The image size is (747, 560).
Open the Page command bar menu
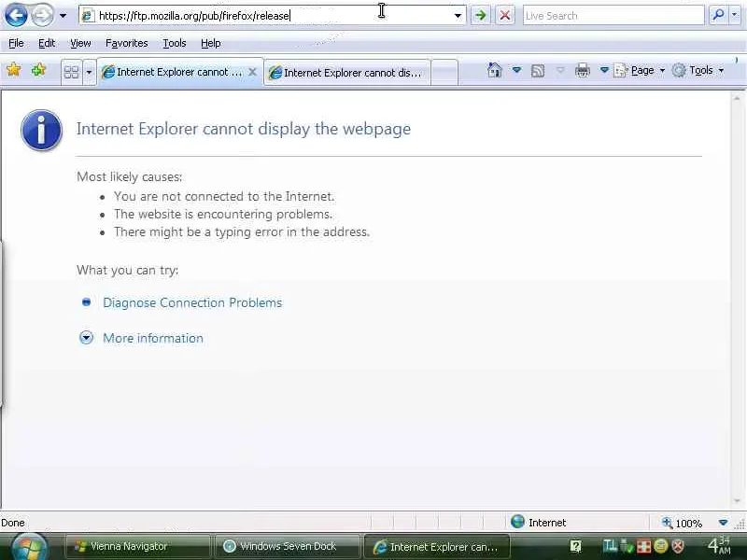(x=639, y=71)
